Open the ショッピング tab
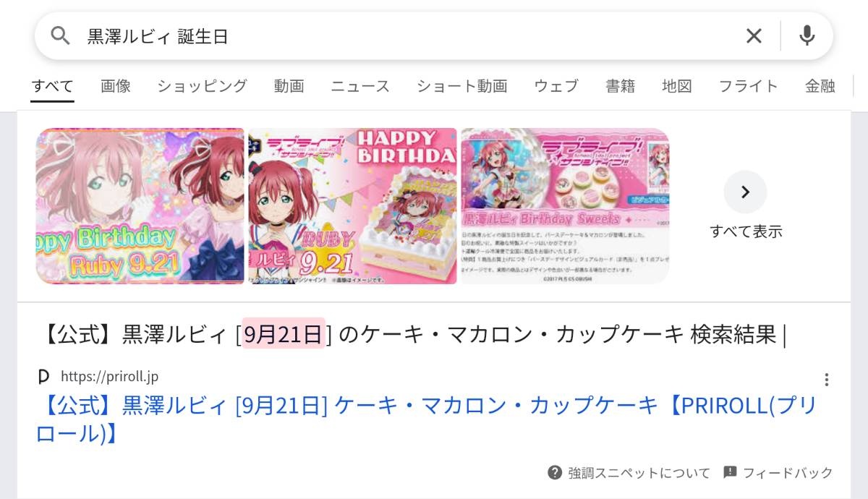 point(203,86)
